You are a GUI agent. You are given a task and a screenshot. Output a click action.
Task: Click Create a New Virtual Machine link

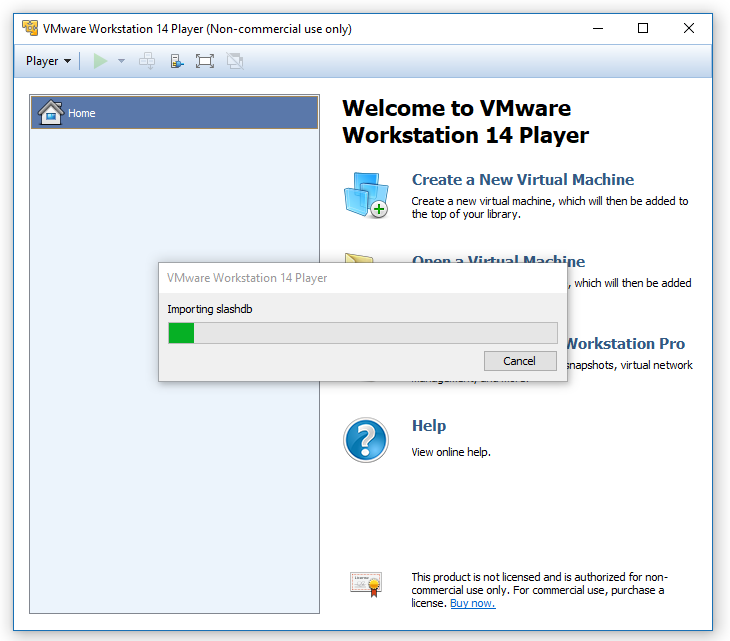pos(522,180)
